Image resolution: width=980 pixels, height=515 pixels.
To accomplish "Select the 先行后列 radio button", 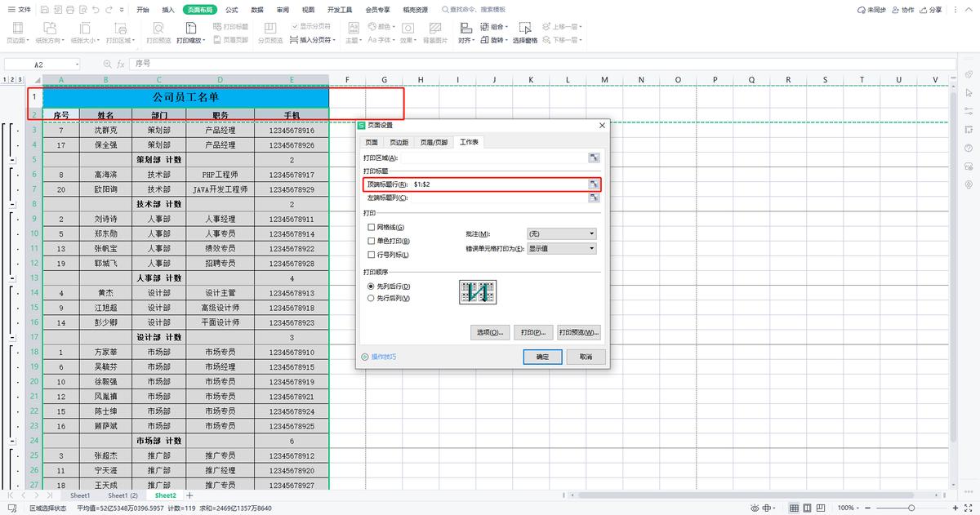I will [x=372, y=299].
